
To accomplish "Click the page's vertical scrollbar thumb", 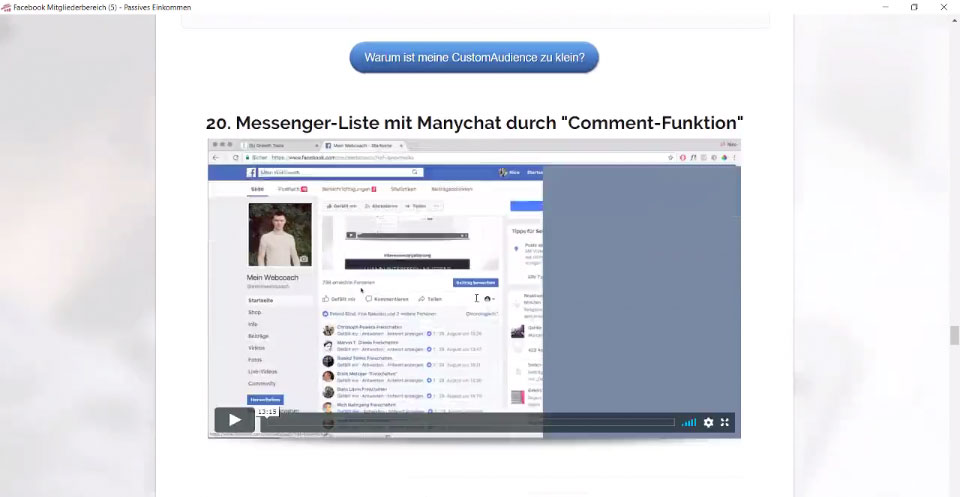I will (954, 336).
